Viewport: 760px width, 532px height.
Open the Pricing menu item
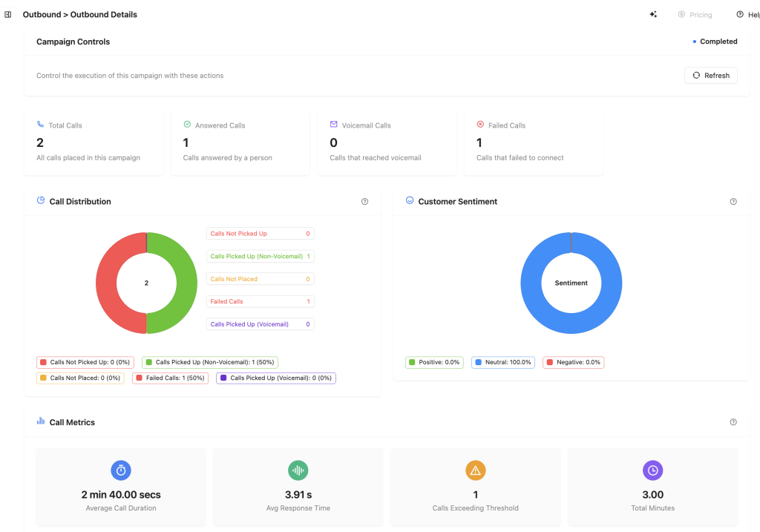695,15
